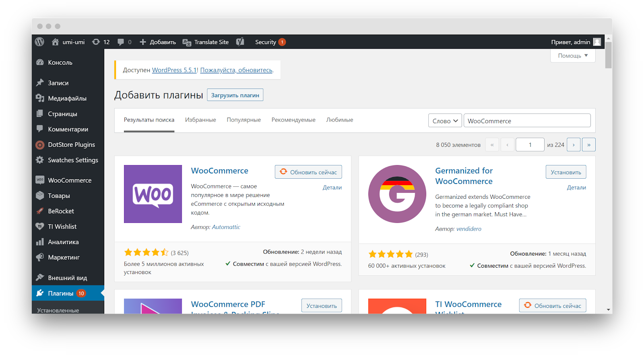Open Медиафайлы media library
Screen dimensions: 644x359
pos(68,98)
